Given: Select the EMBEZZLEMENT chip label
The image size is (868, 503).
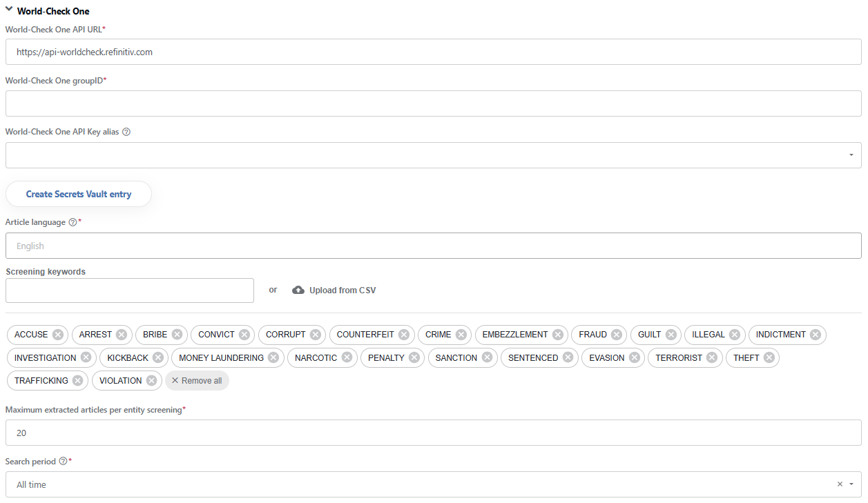Looking at the screenshot, I should [x=515, y=335].
